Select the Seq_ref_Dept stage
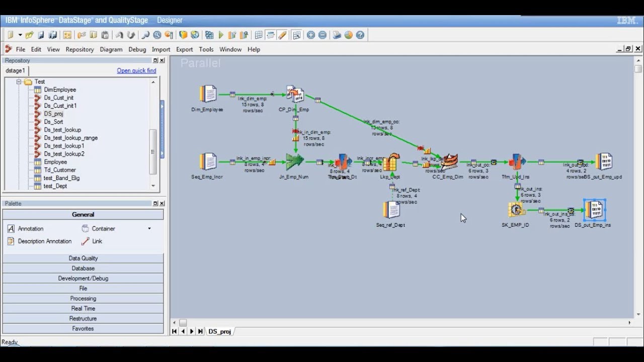Viewport: 644px width, 362px height. point(391,210)
